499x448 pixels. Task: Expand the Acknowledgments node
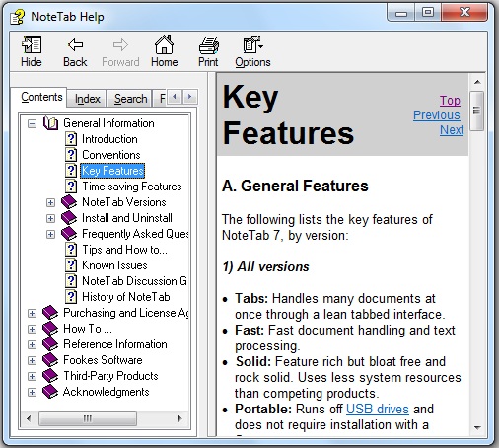32,392
